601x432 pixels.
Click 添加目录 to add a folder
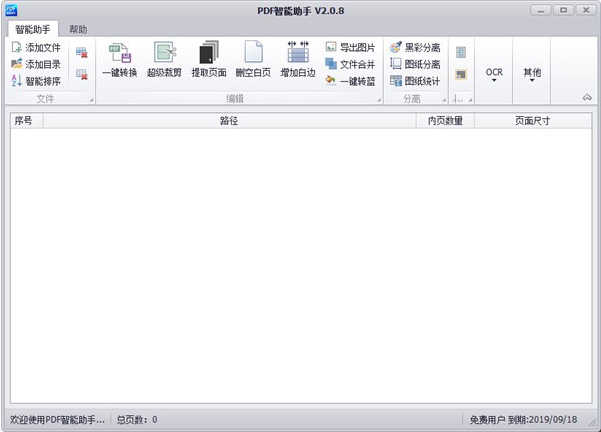[x=36, y=64]
